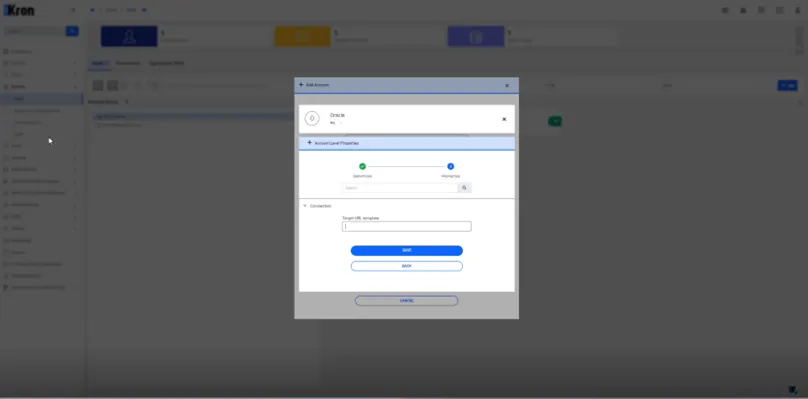Viewport: 808px width, 399px height.
Task: Click the Kron logo
Action: 19,10
